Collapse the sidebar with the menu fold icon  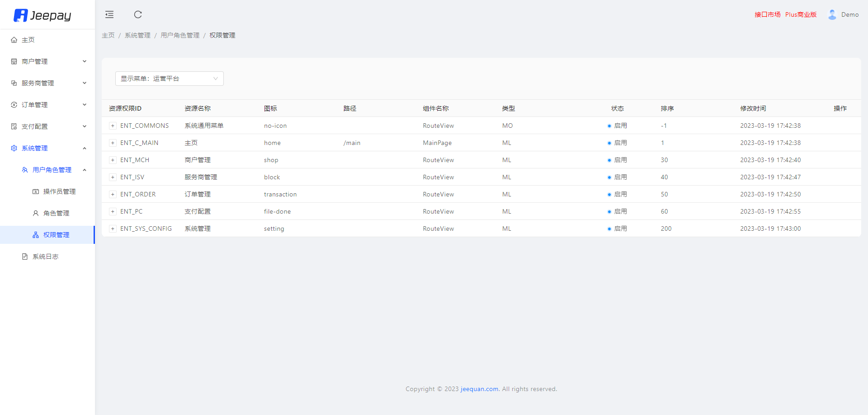tap(109, 14)
